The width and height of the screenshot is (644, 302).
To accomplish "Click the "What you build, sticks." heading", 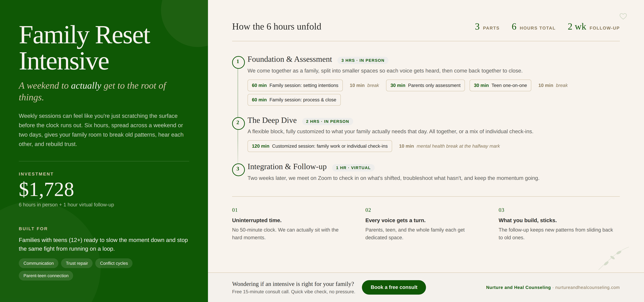I will (x=528, y=220).
